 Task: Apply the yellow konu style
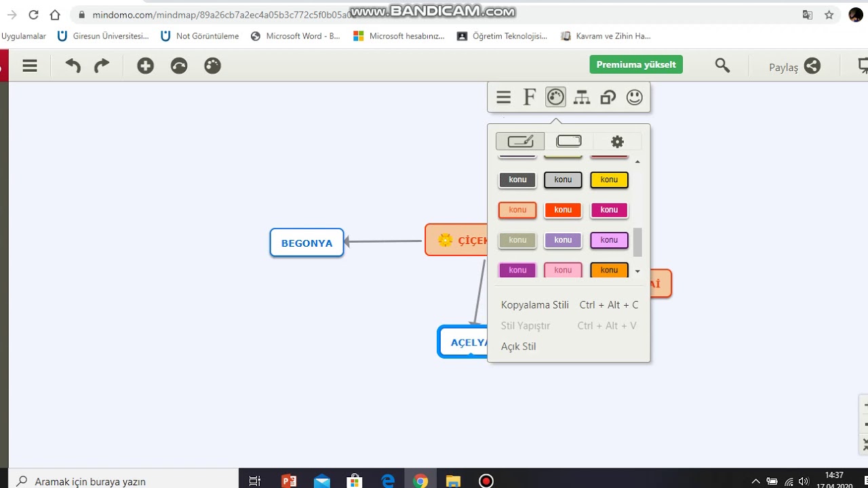coord(609,180)
